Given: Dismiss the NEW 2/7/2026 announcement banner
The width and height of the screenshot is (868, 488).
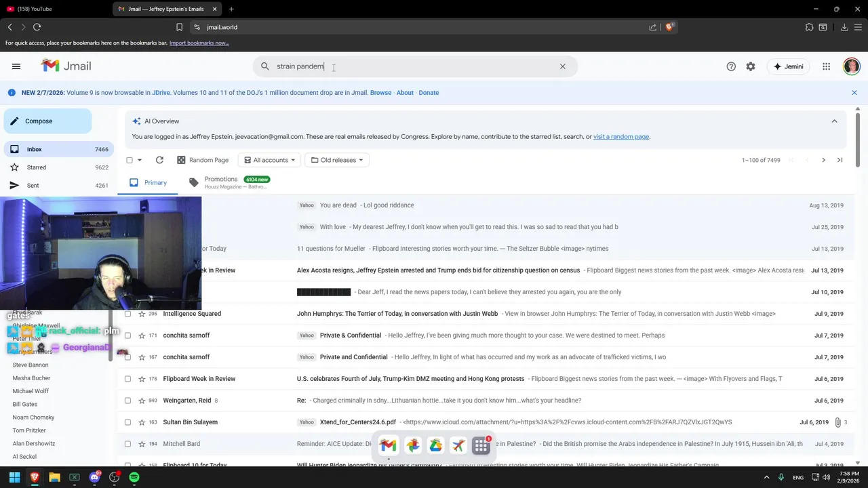Looking at the screenshot, I should coord(854,93).
